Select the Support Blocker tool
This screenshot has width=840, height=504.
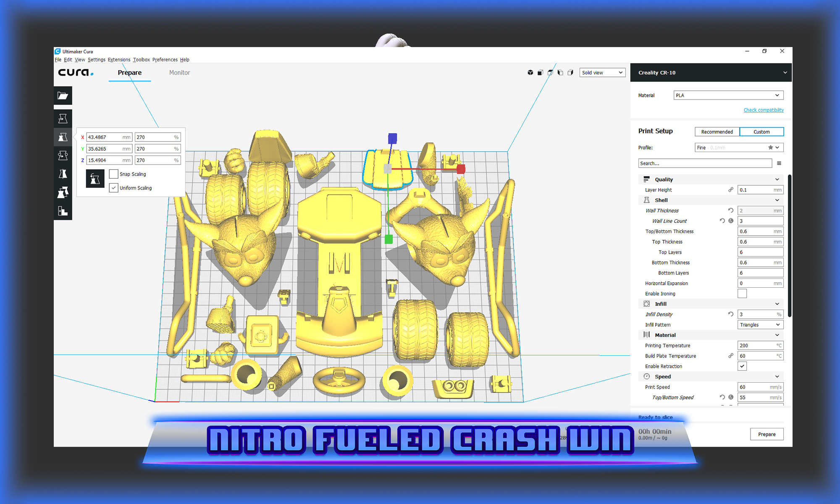pyautogui.click(x=63, y=211)
